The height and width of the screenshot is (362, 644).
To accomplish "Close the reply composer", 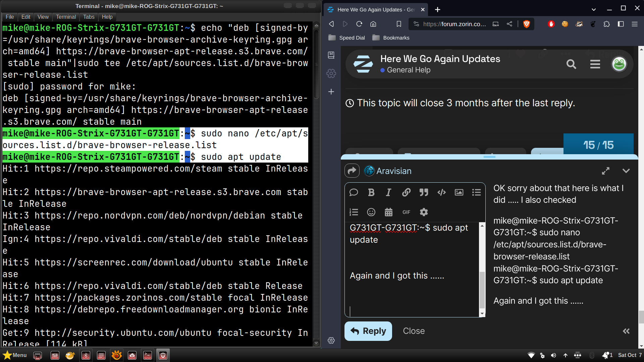I will [x=414, y=331].
